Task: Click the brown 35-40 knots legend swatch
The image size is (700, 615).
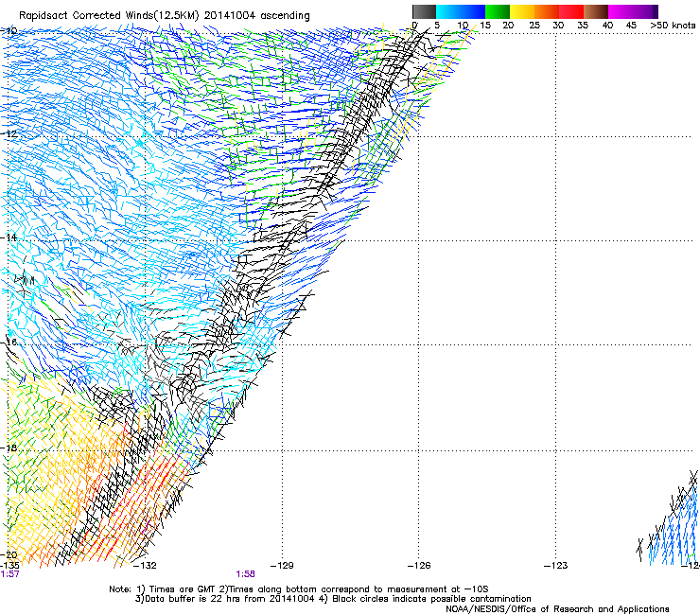Action: 596,11
